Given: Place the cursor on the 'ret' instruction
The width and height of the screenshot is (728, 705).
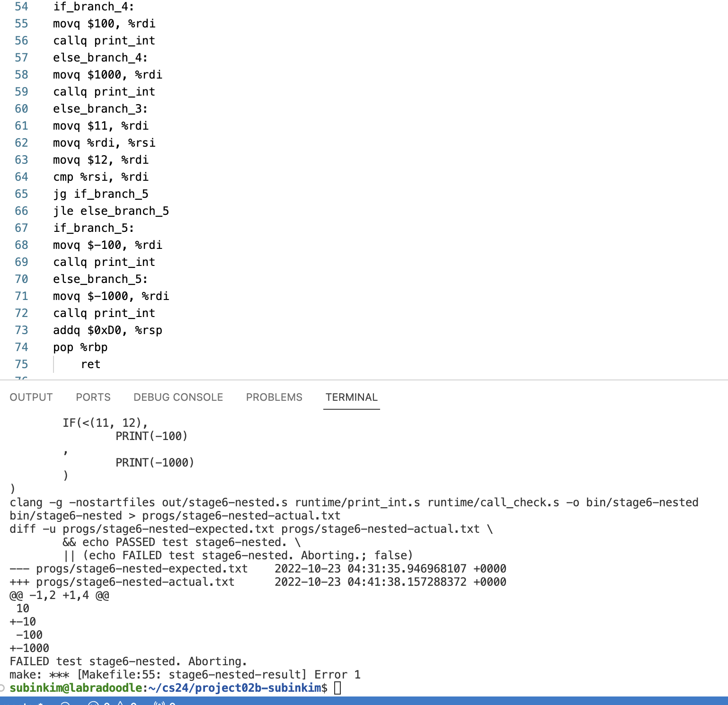Looking at the screenshot, I should [90, 364].
